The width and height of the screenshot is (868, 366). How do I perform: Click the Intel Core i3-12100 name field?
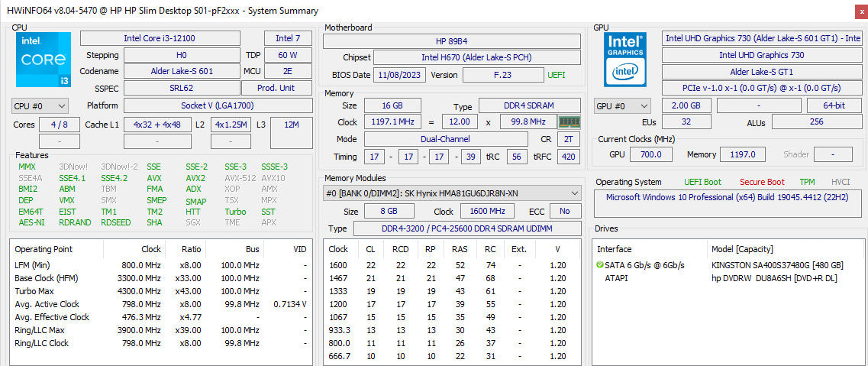(x=160, y=38)
